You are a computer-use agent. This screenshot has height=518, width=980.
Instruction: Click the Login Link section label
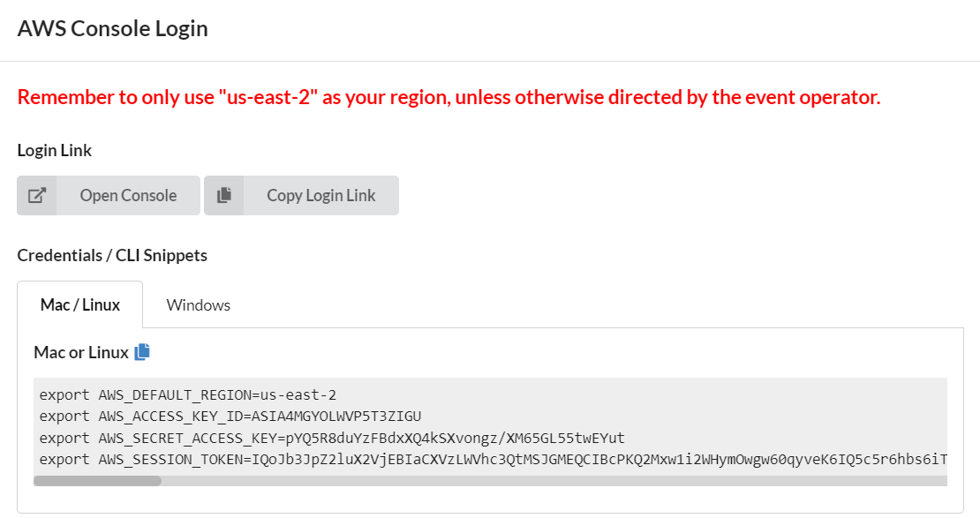(x=55, y=151)
